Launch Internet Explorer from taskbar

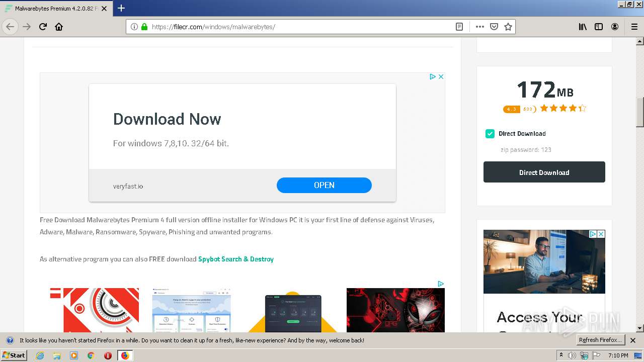[40, 355]
